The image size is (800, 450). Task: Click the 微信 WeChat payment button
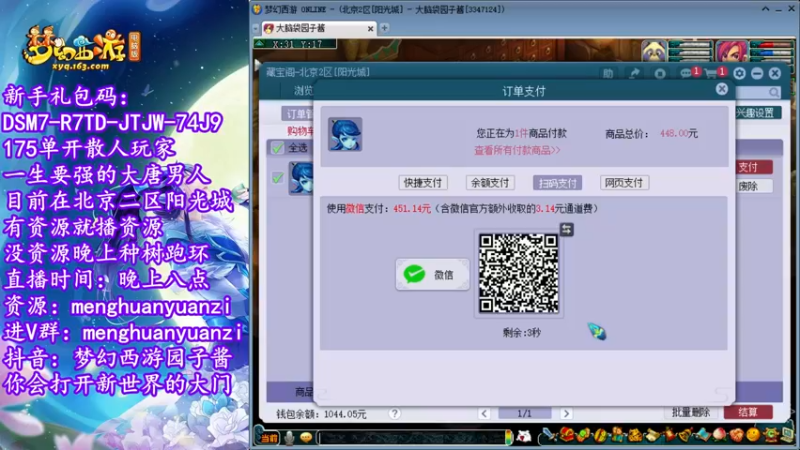click(432, 274)
